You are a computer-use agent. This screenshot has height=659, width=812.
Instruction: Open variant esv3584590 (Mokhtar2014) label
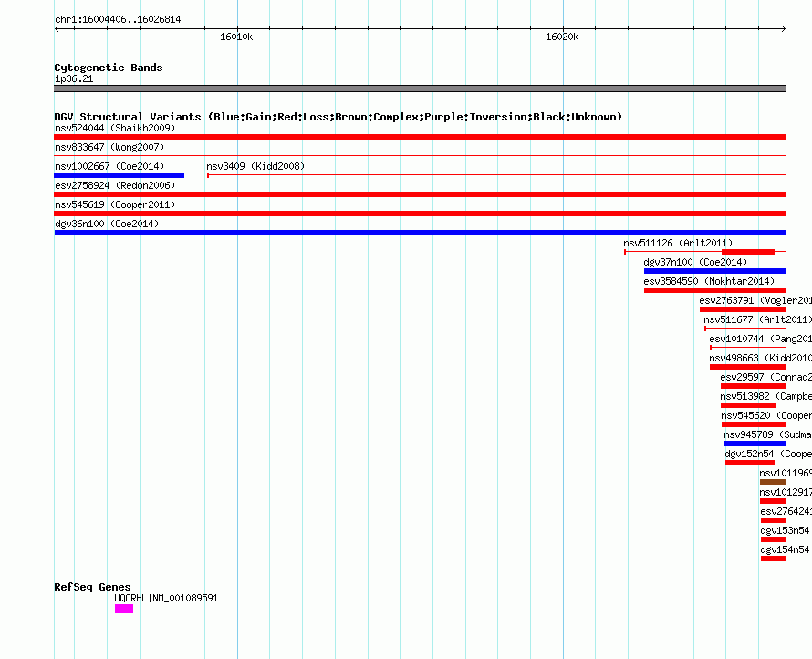pos(709,281)
